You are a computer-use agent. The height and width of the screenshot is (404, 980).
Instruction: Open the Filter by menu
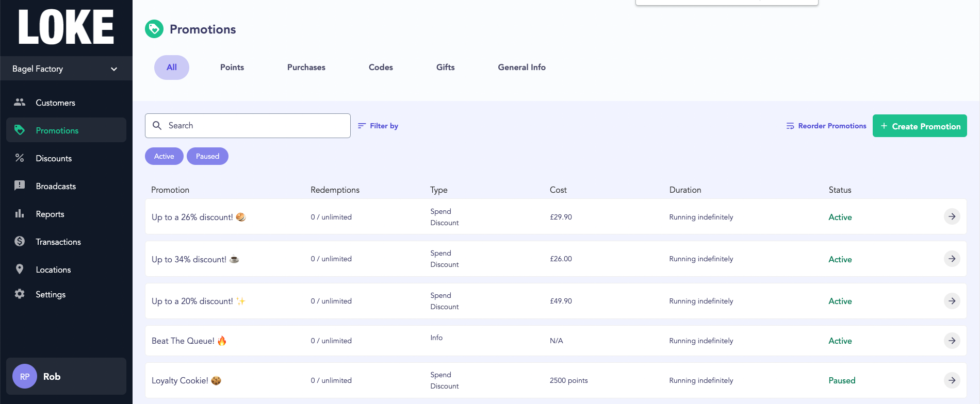[378, 126]
